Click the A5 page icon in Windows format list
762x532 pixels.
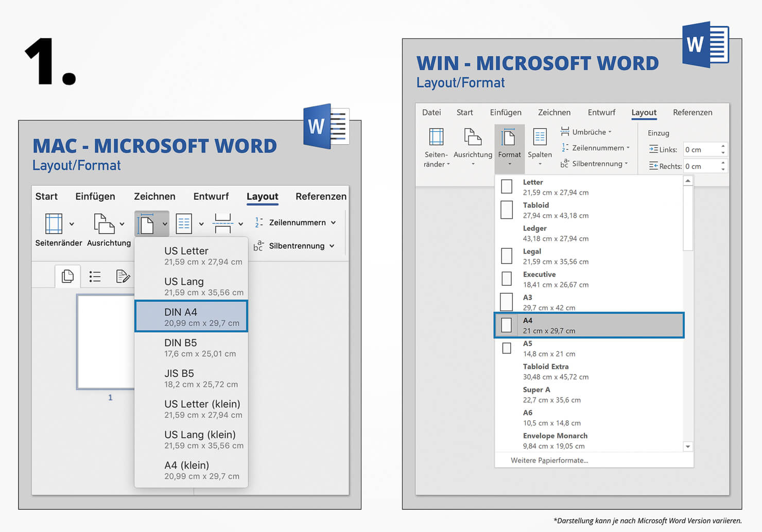507,348
